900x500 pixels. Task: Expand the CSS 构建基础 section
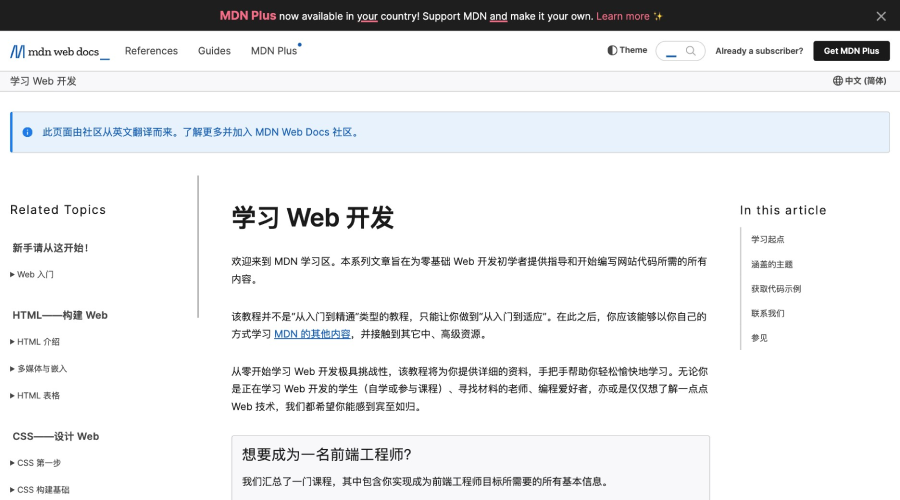[x=40, y=490]
